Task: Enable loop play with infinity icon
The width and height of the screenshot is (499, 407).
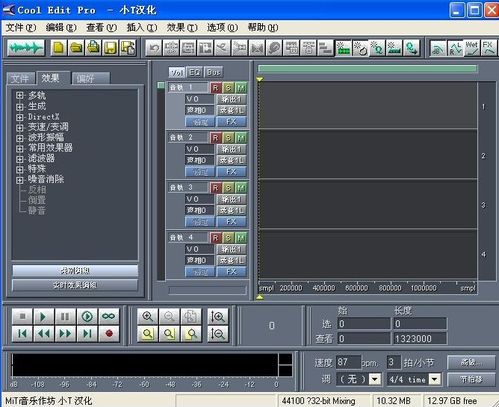Action: [109, 316]
